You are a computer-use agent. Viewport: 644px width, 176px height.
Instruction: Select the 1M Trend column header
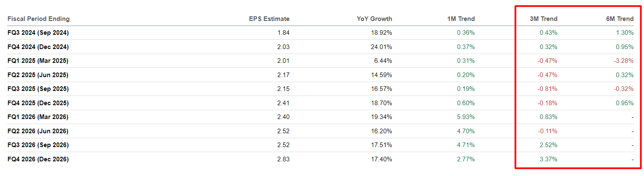461,19
